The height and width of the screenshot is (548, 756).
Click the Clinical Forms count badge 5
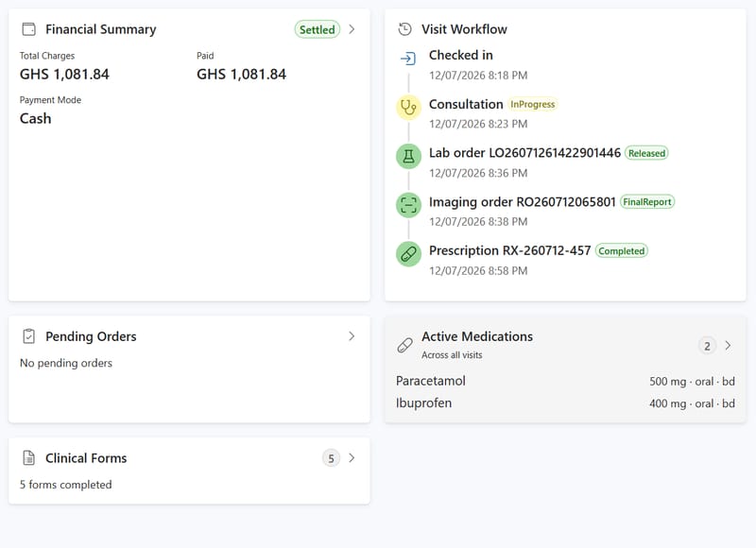[x=331, y=458]
